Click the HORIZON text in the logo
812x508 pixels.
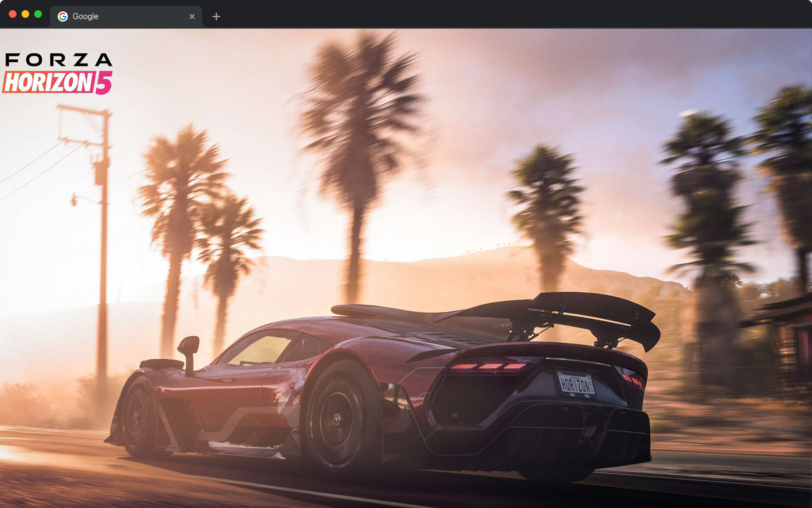pos(48,83)
